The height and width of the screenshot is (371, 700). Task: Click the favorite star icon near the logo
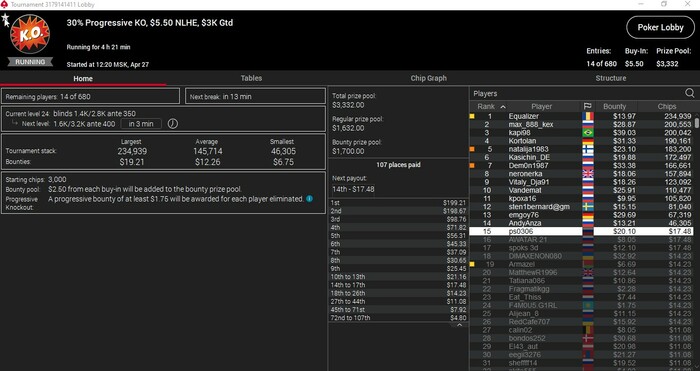[x=5, y=19]
